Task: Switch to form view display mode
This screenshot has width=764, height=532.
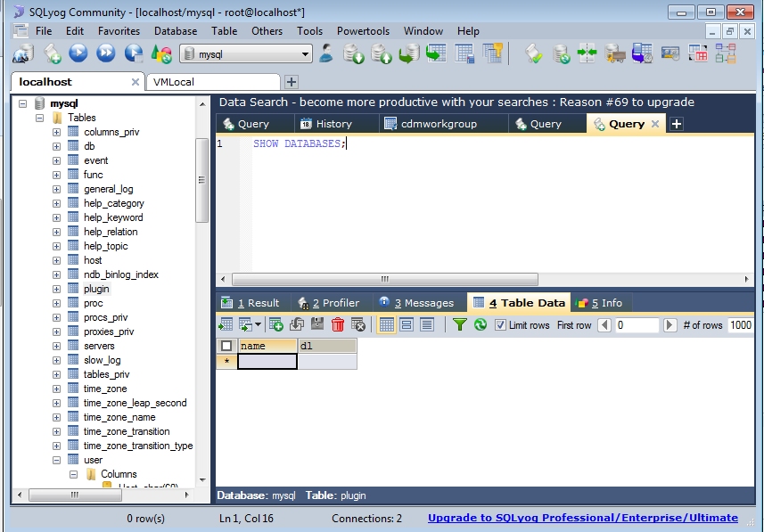Action: pos(407,325)
